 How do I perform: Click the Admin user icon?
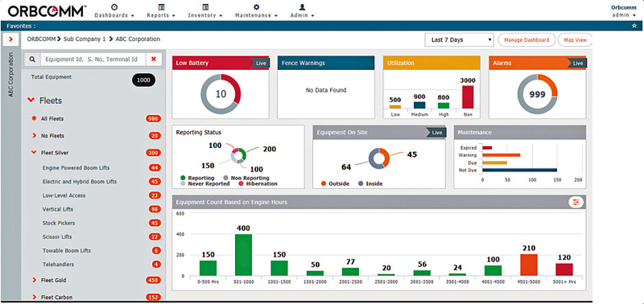coord(301,6)
